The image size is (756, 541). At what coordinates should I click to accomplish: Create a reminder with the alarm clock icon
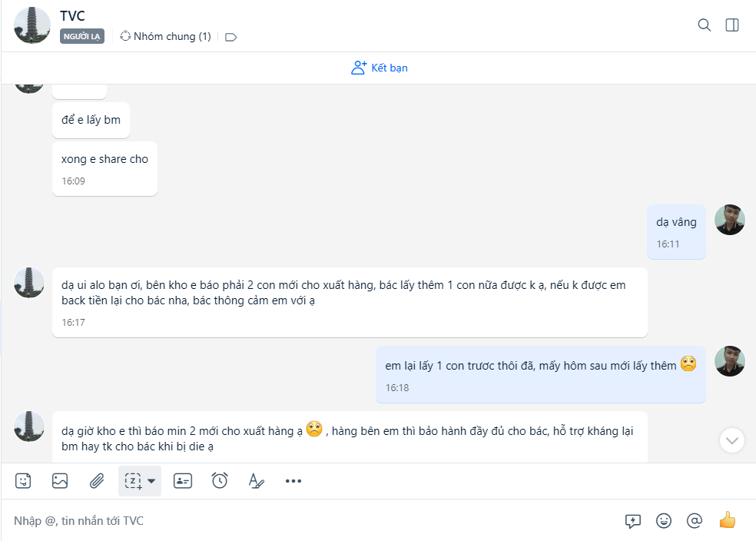(x=220, y=481)
